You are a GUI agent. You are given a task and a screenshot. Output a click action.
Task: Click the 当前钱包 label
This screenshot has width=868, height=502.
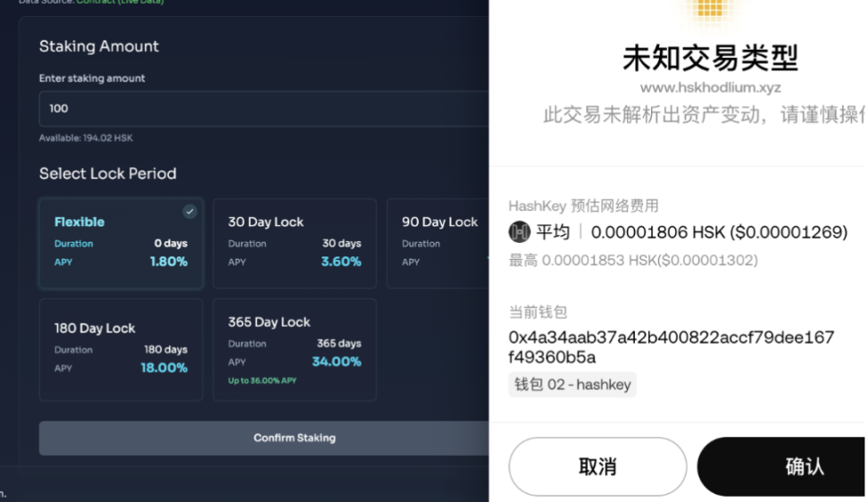point(538,312)
